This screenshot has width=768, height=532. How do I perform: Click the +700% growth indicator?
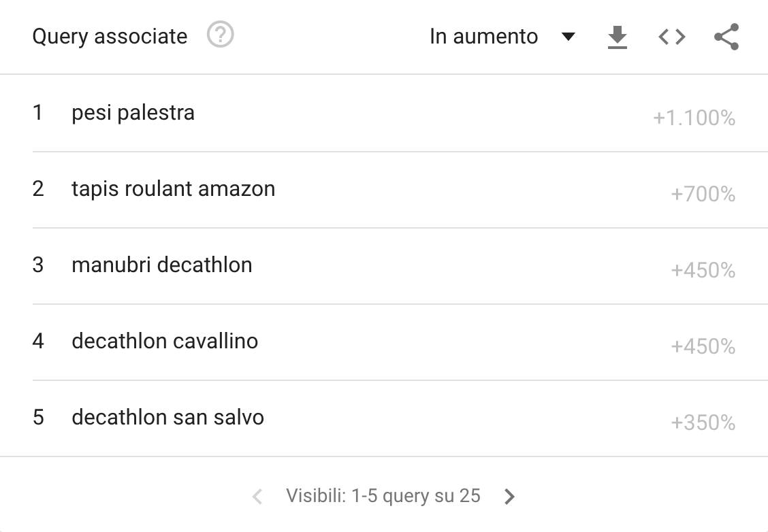(x=702, y=194)
